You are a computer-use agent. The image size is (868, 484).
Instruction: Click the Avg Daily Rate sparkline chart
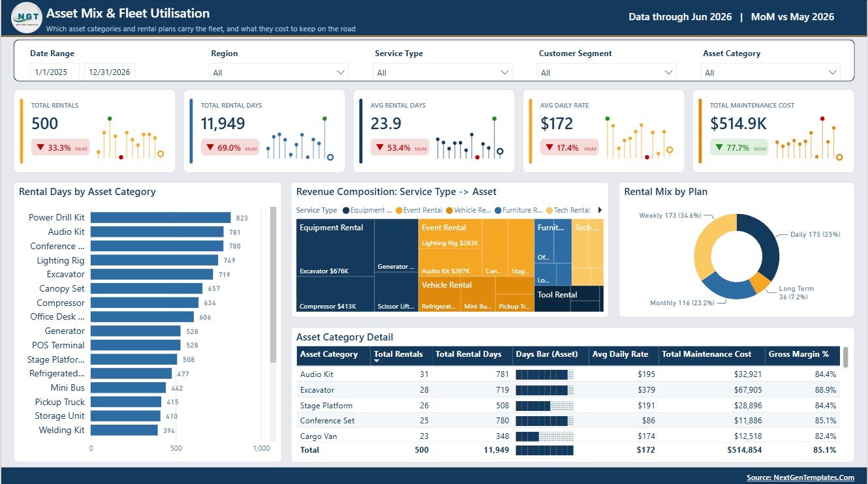click(x=640, y=138)
